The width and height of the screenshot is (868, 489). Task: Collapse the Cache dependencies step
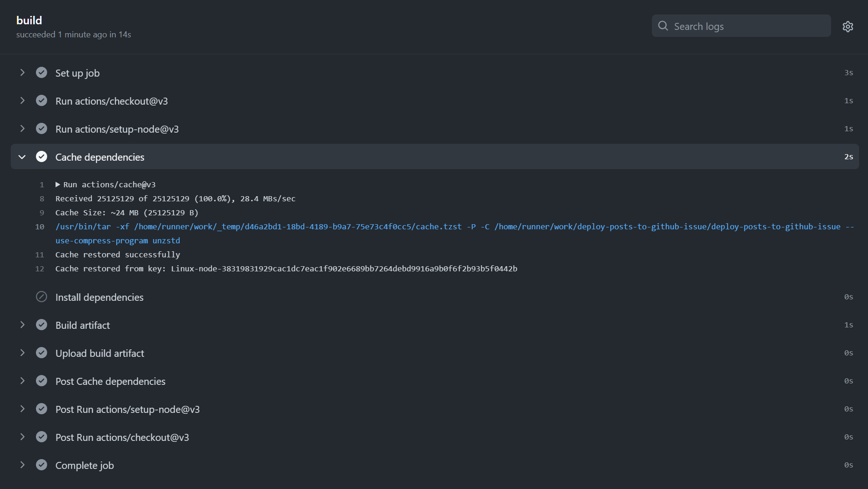click(x=21, y=156)
